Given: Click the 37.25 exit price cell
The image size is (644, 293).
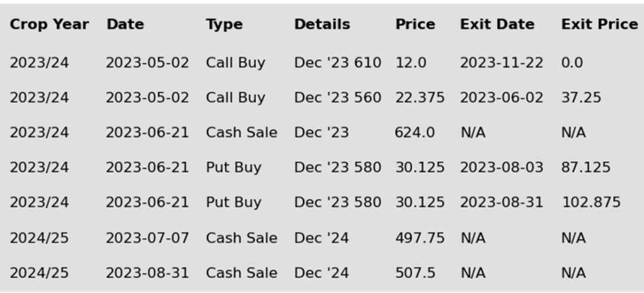Looking at the screenshot, I should [x=581, y=97].
